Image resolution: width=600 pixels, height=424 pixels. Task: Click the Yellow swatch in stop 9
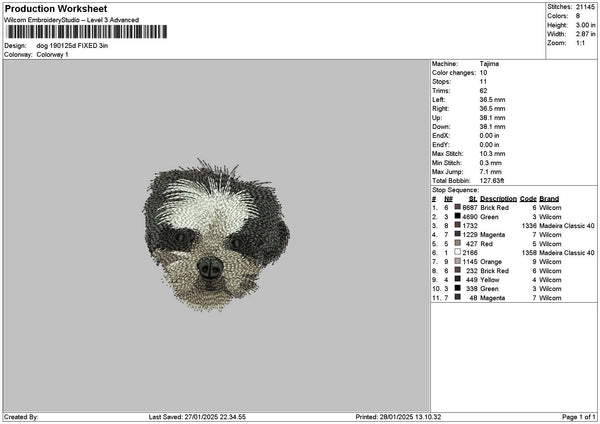coord(458,279)
